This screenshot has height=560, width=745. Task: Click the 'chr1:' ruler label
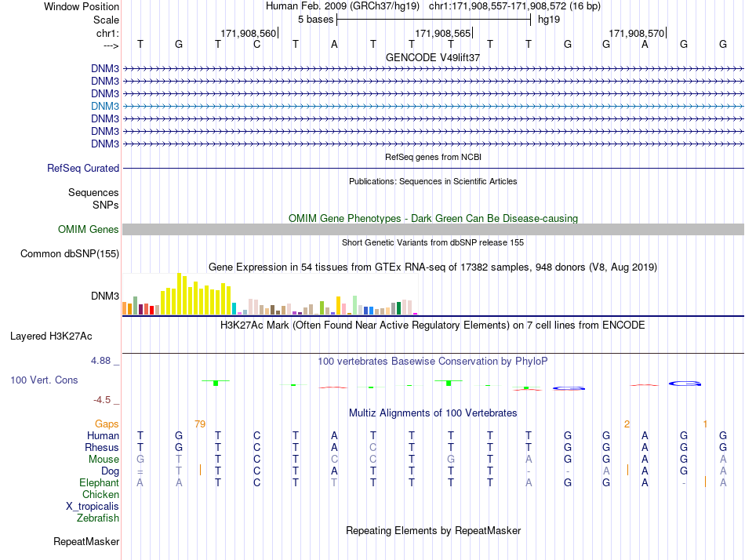108,33
